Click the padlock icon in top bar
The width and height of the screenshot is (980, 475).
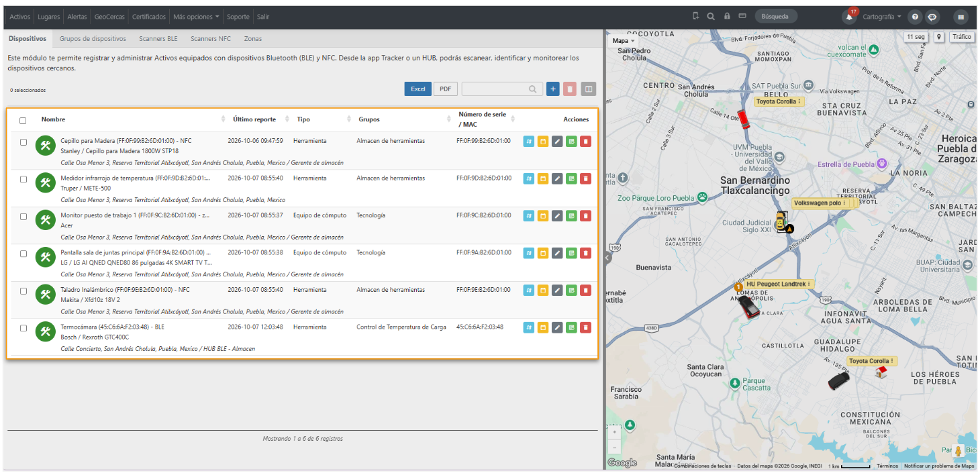[x=727, y=16]
